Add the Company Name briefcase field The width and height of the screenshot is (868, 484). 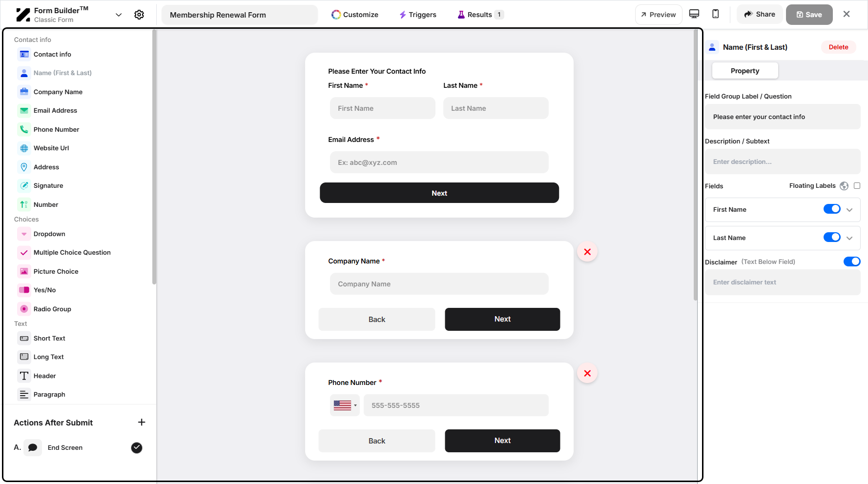(24, 92)
